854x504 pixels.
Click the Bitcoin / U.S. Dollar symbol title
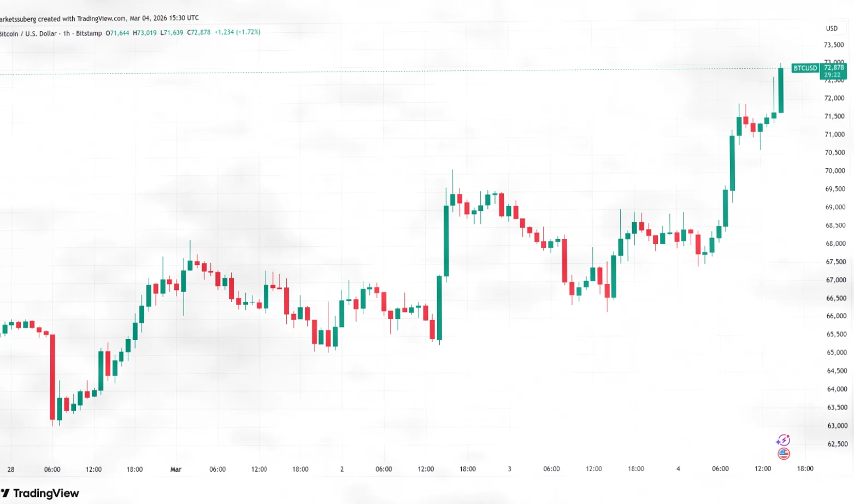(x=28, y=33)
